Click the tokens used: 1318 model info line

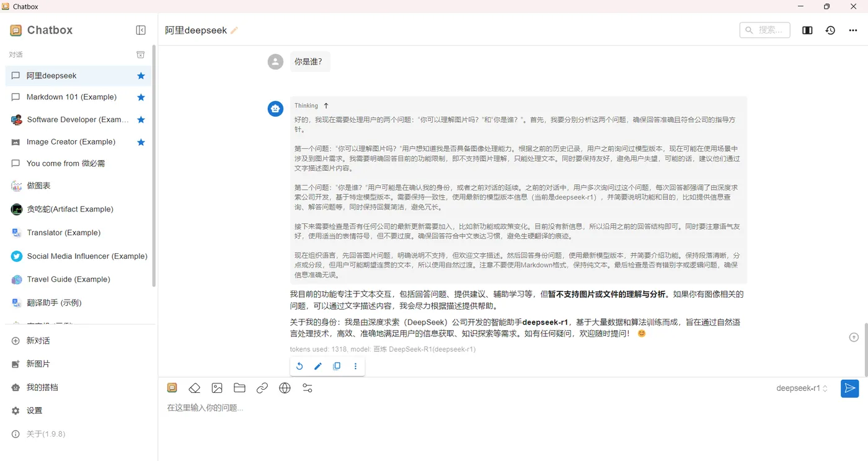[x=383, y=349]
